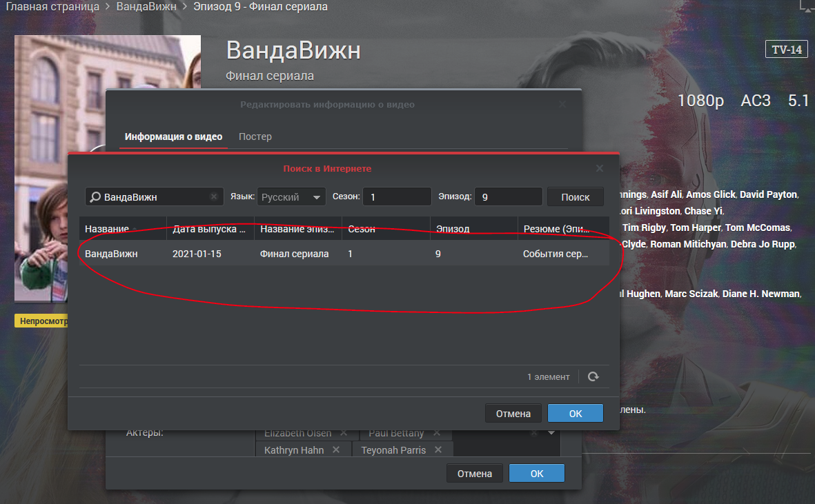Viewport: 815px width, 504px height.
Task: Click the magnifier icon in search box
Action: [x=95, y=196]
